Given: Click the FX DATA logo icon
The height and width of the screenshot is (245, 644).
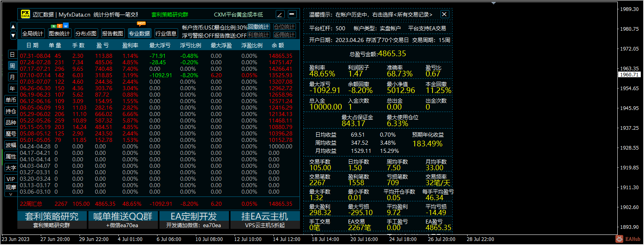Looking at the screenshot, I should (x=25, y=14).
